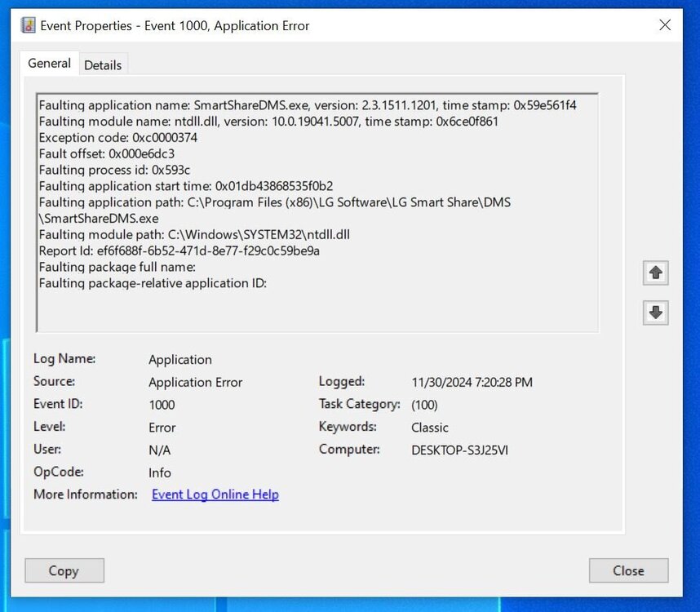The height and width of the screenshot is (612, 700).
Task: Click the Event Properties title bar icon
Action: [28, 25]
